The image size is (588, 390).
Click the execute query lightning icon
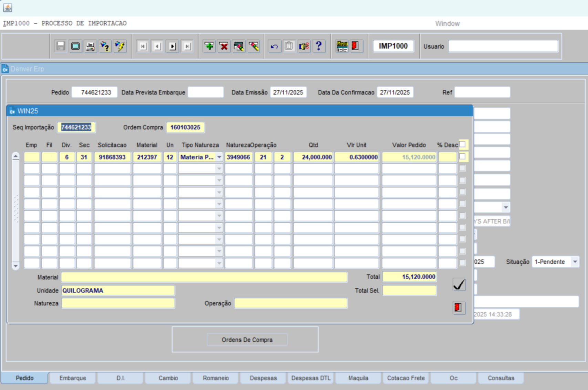click(120, 46)
